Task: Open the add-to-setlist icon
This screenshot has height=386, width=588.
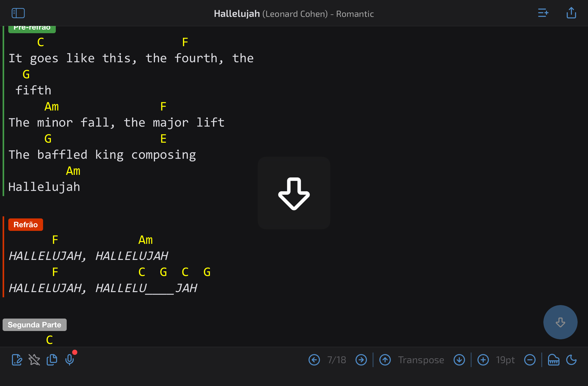Action: tap(543, 13)
